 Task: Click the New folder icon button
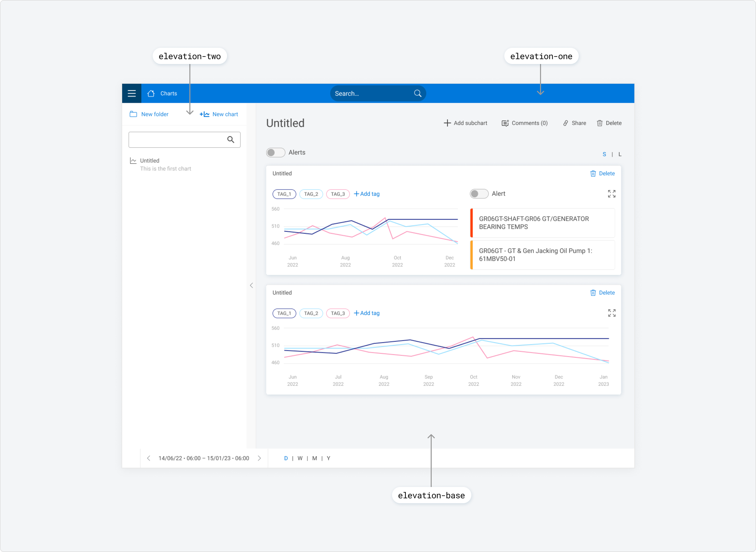[133, 114]
